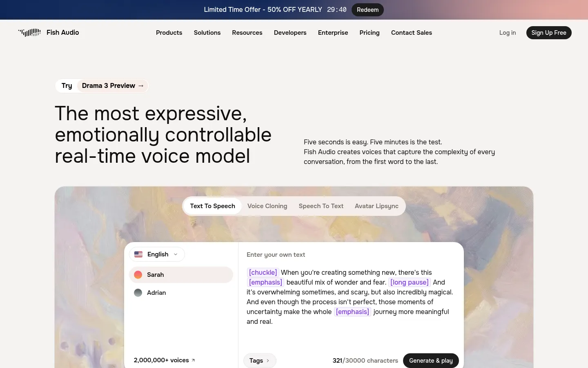Click the Enter your own text label
Viewport: 588px width, 368px height.
point(276,255)
